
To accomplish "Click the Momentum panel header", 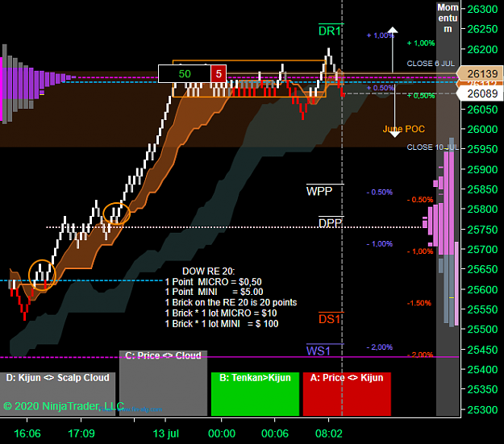I will pos(448,18).
